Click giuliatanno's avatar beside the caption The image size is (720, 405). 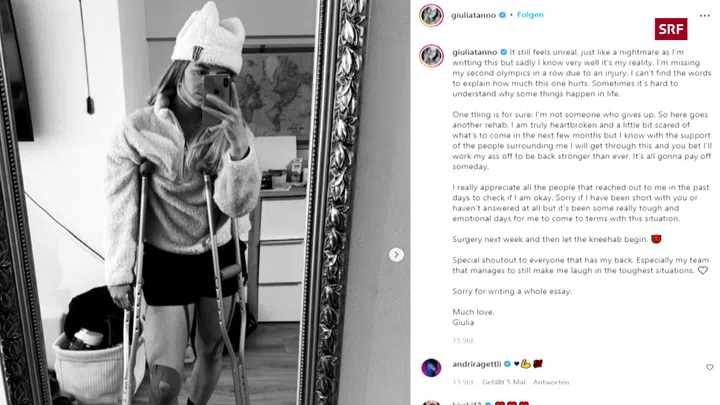pyautogui.click(x=431, y=56)
